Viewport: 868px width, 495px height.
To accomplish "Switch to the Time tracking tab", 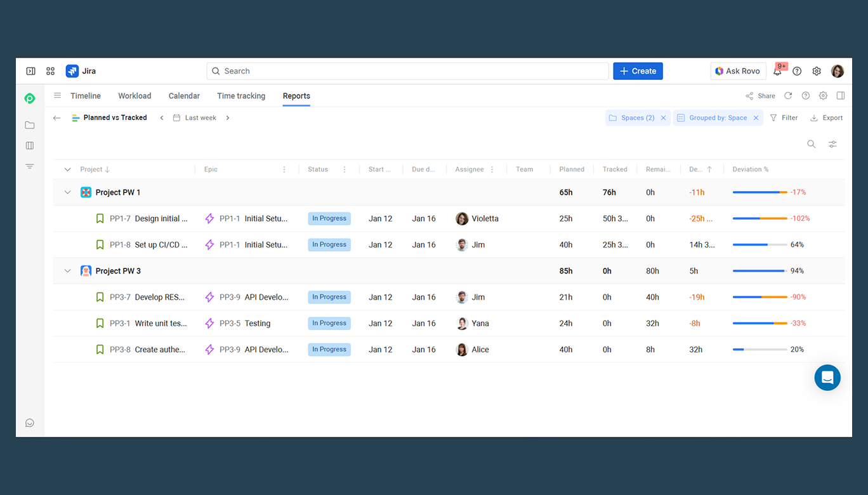I will [241, 96].
